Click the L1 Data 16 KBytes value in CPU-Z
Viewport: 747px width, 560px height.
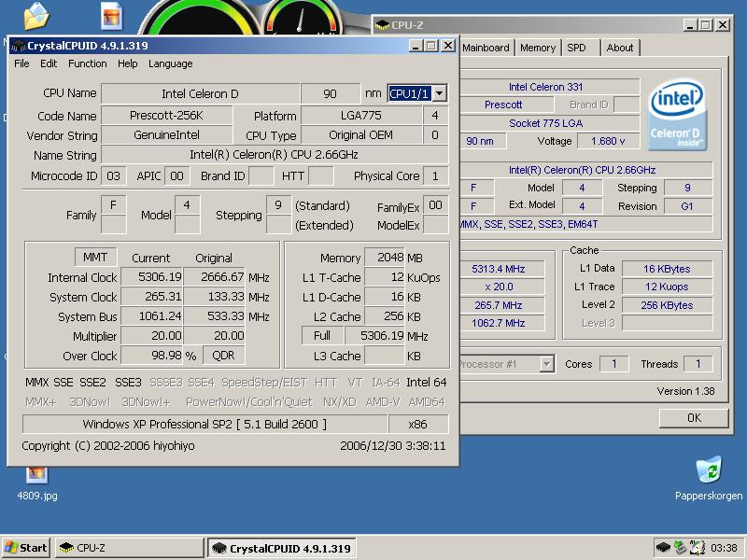click(667, 269)
